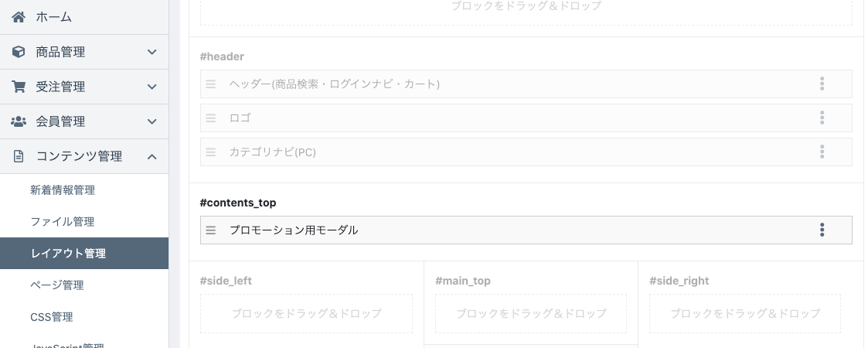Open three-dot menu on the ロゴ block
The image size is (868, 348).
pyautogui.click(x=822, y=118)
